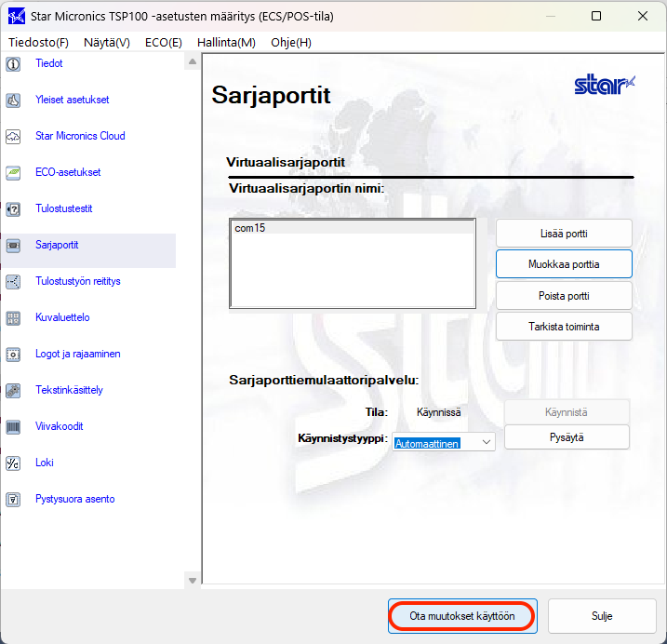Open the Tulostustestit page

(64, 208)
